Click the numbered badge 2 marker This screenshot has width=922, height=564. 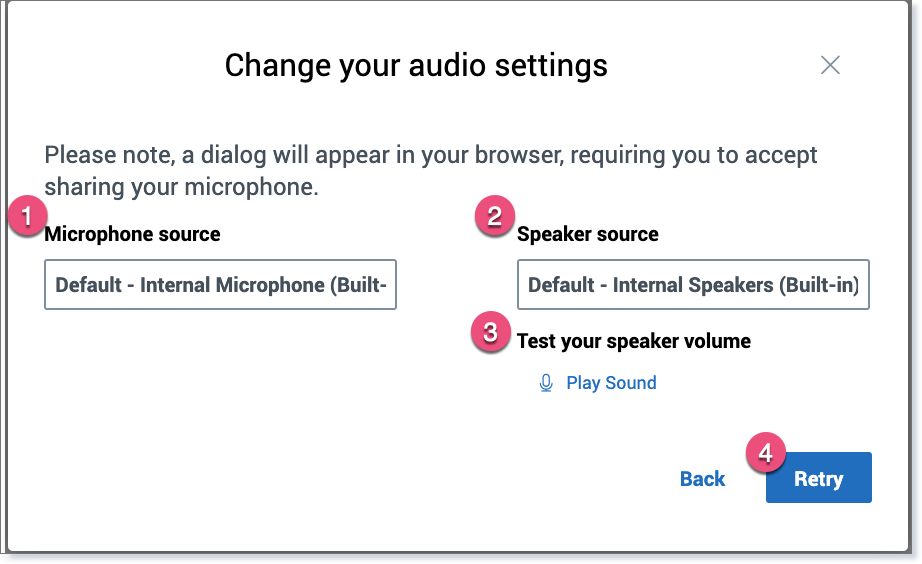point(494,216)
